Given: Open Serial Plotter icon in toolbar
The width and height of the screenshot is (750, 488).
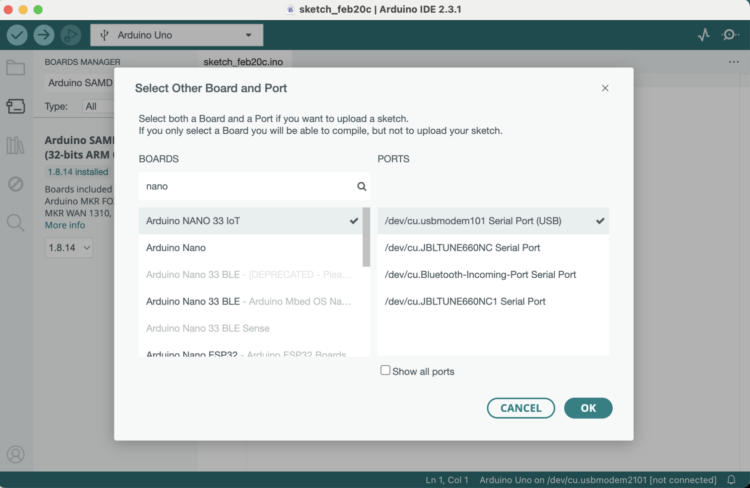Looking at the screenshot, I should [704, 35].
